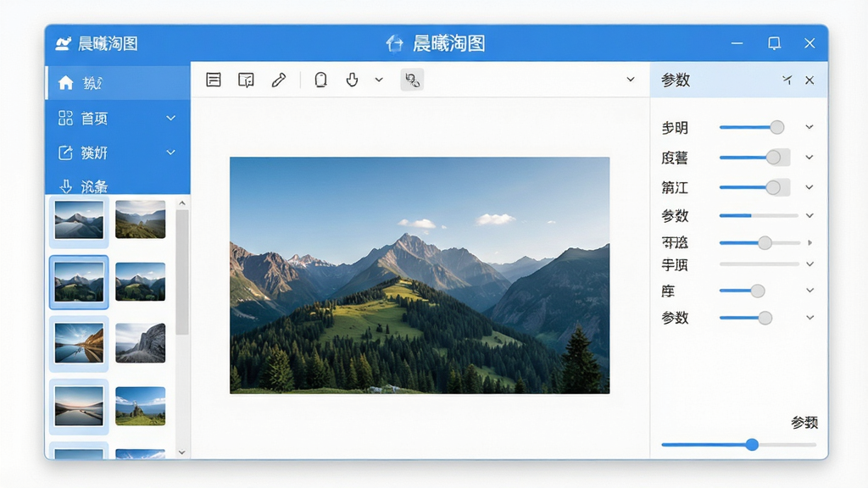Viewport: 868px width, 488px height.
Task: Click the thumbnail list scrollbar handle
Action: point(182,272)
